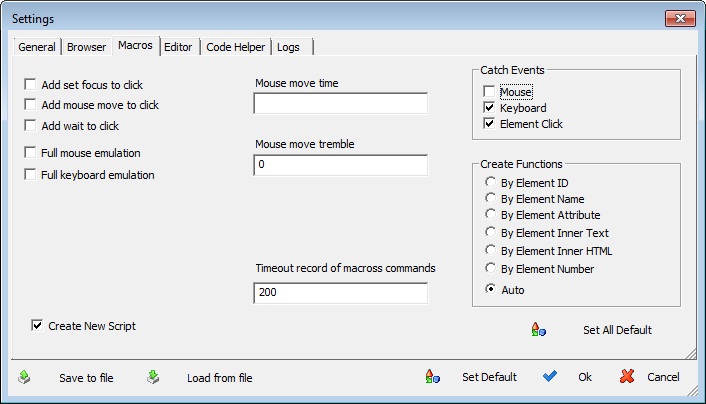Enable Add mouse move to click

(x=30, y=104)
